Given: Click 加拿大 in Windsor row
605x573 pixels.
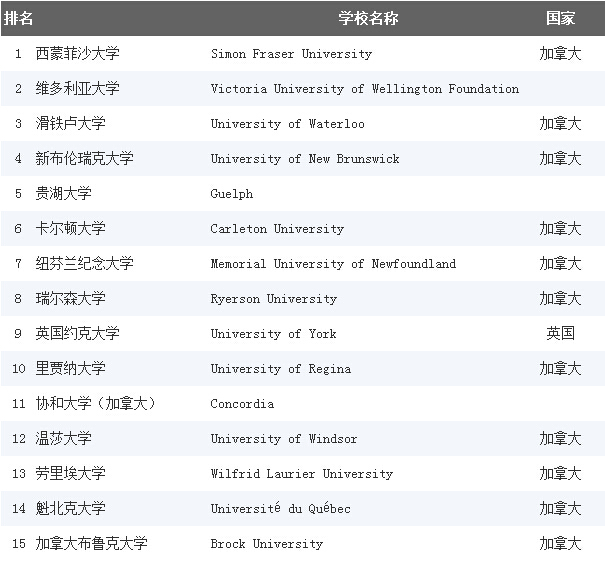Looking at the screenshot, I should pos(560,438).
